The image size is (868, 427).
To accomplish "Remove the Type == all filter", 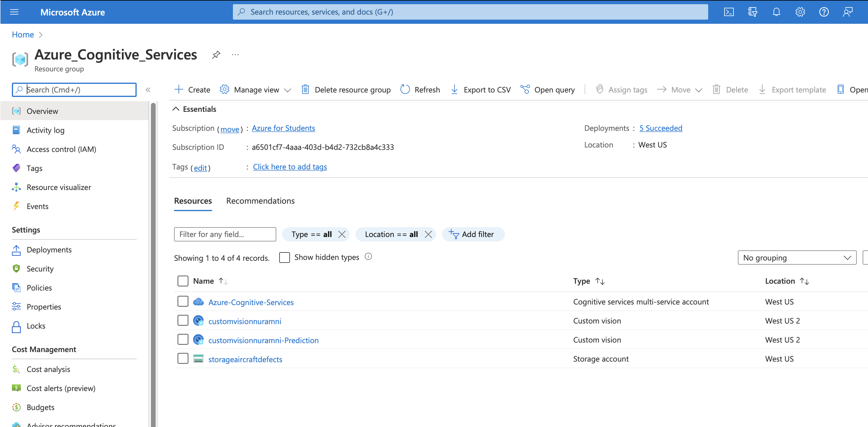I will pyautogui.click(x=342, y=234).
